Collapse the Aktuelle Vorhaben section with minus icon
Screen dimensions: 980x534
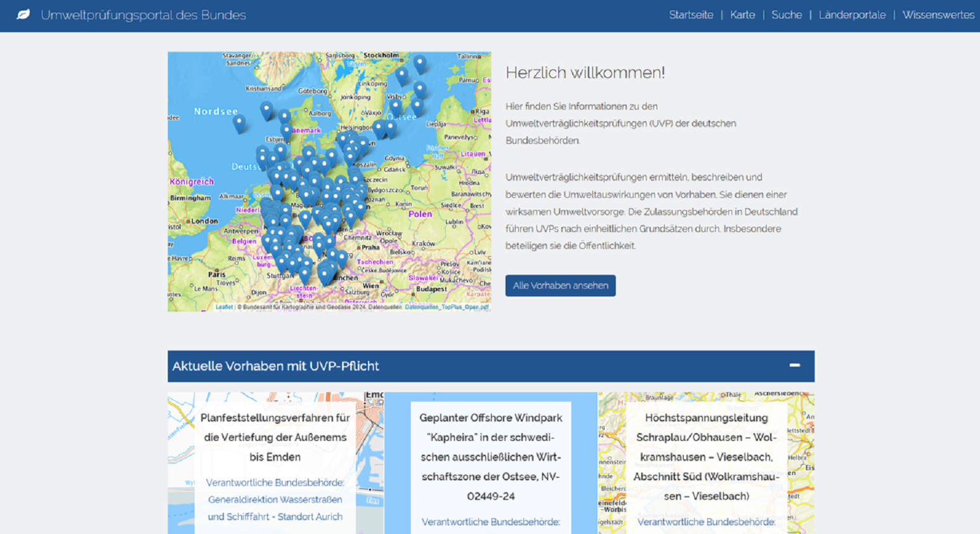[x=794, y=365]
